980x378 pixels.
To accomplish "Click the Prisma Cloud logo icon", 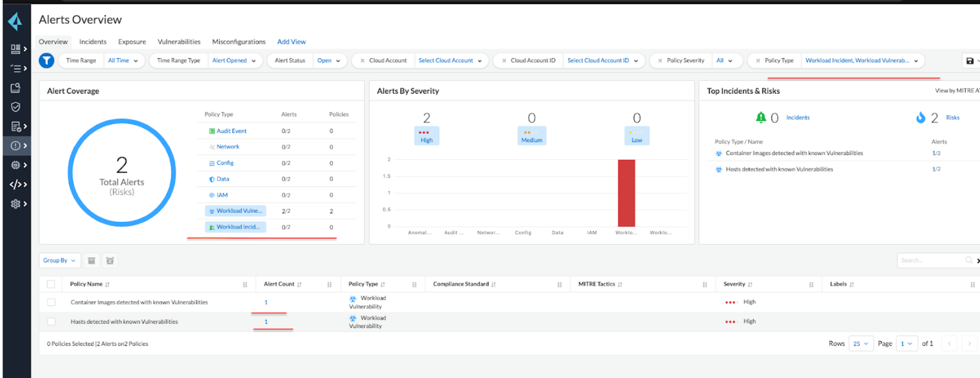I will click(x=15, y=21).
